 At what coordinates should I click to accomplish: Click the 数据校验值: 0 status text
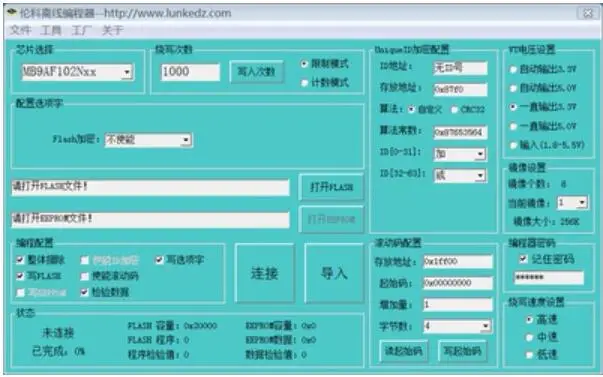tap(276, 354)
